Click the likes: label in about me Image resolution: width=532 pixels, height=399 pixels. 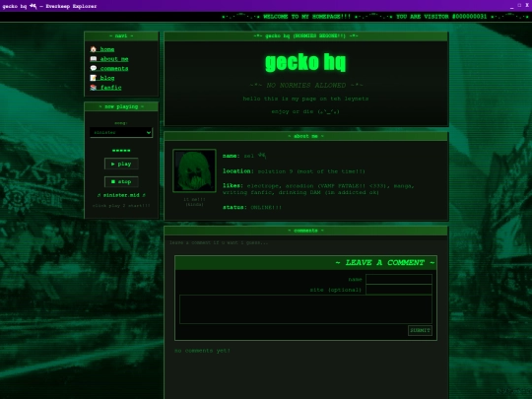[233, 185]
